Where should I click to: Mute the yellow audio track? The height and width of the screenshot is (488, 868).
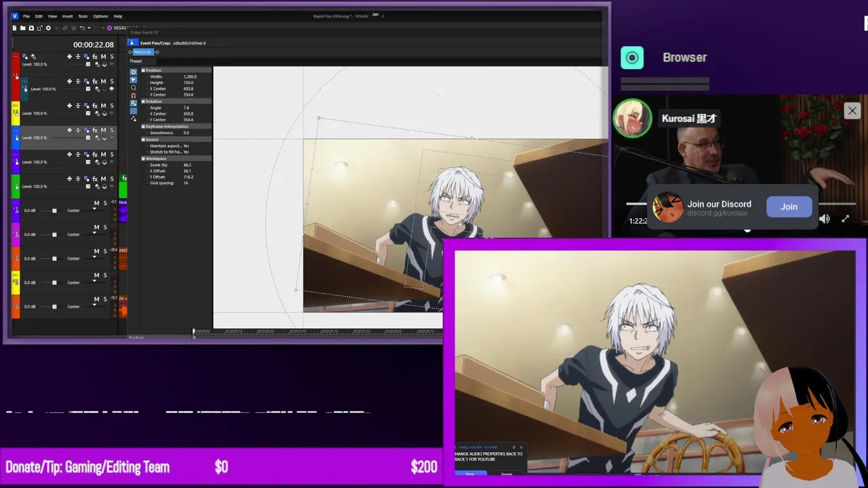pyautogui.click(x=96, y=275)
